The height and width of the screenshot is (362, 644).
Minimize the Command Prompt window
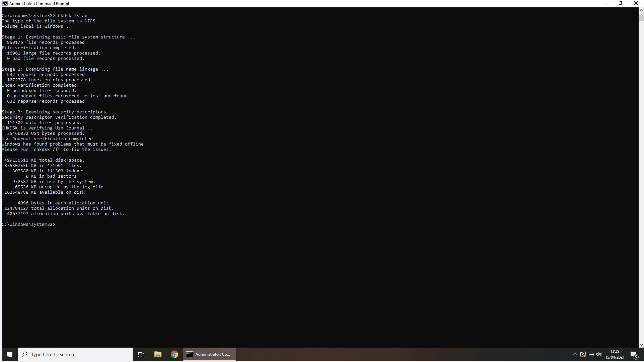(x=605, y=3)
